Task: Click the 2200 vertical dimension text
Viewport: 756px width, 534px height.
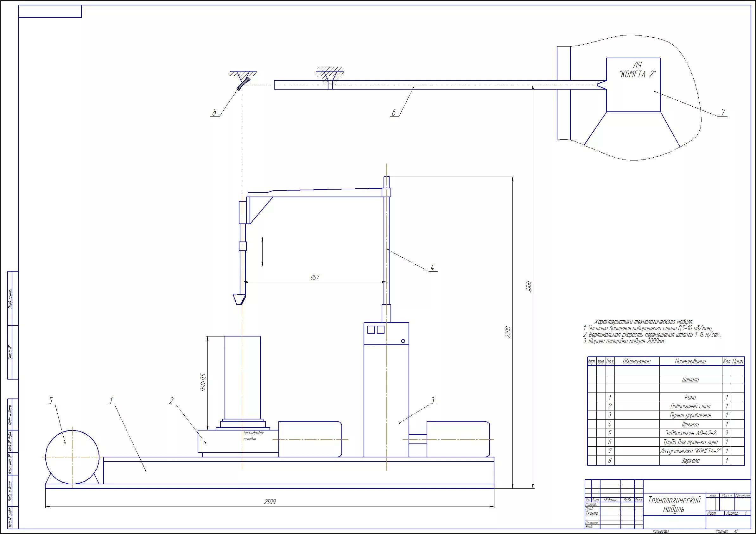Action: click(508, 332)
